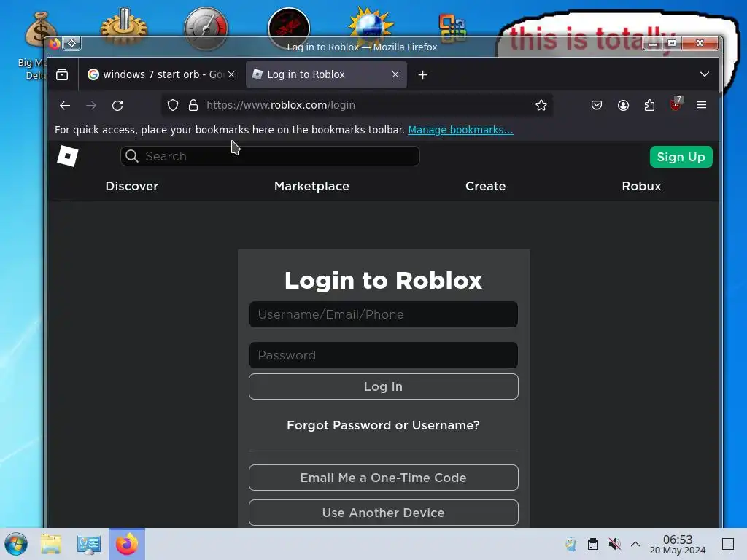The width and height of the screenshot is (747, 560).
Task: Open the Firefox View icon
Action: pyautogui.click(x=62, y=75)
